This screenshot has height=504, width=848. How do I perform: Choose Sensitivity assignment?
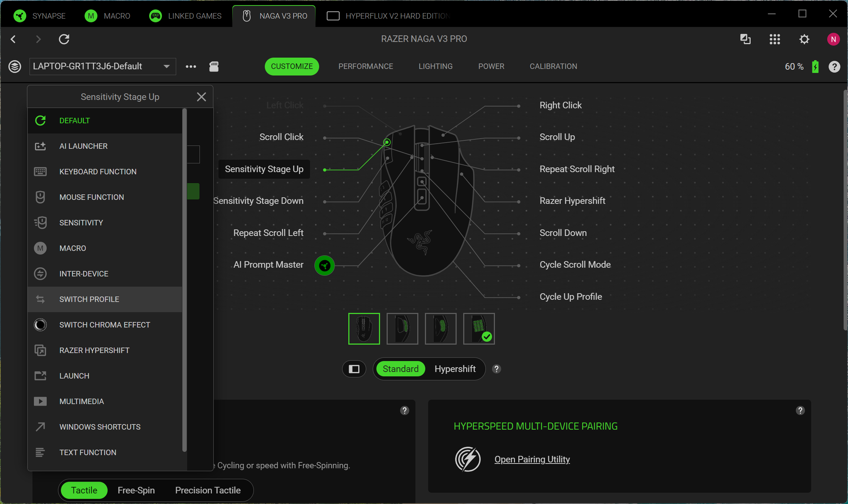pyautogui.click(x=105, y=223)
